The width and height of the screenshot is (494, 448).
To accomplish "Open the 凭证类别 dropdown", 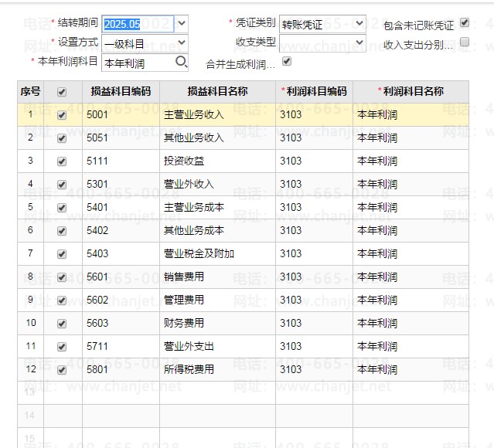I will [360, 23].
